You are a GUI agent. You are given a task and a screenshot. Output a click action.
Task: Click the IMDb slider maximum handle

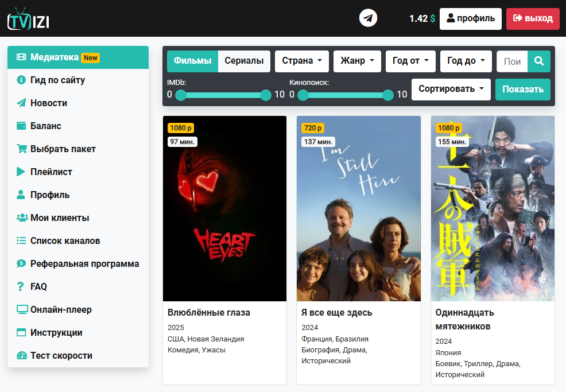click(266, 95)
